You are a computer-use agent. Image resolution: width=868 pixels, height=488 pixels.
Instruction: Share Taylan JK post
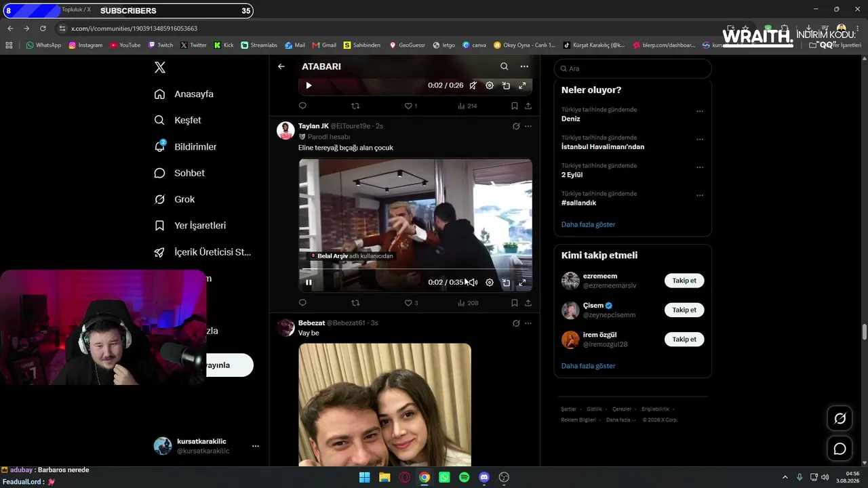click(528, 303)
